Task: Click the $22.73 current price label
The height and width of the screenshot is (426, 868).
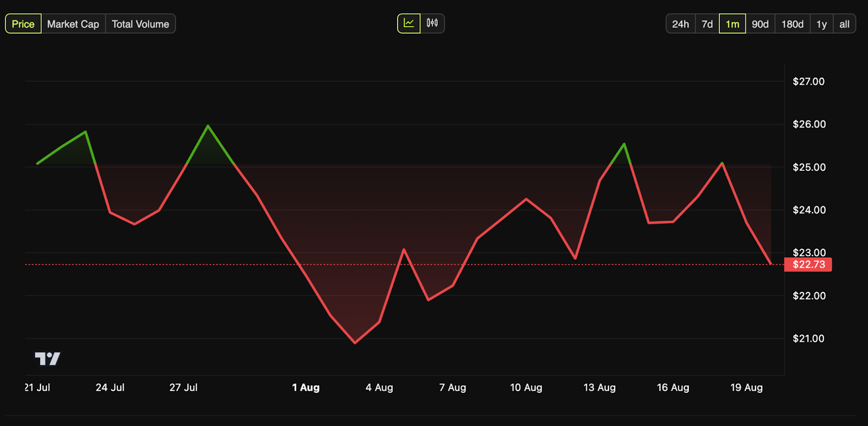Action: coord(808,264)
